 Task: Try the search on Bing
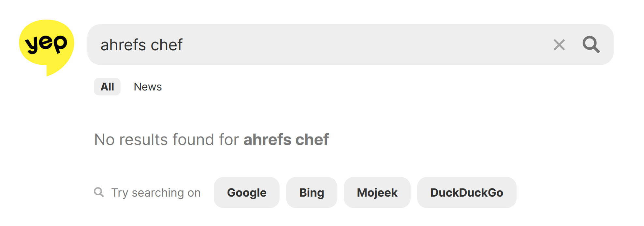coord(312,193)
